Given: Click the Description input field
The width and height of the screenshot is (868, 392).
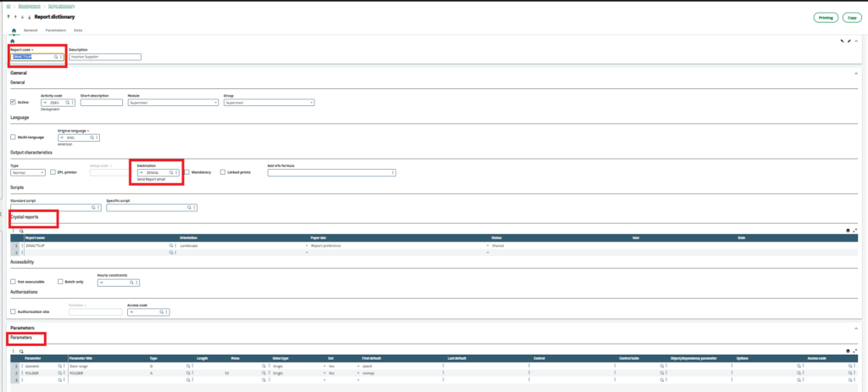Looking at the screenshot, I should [x=105, y=57].
